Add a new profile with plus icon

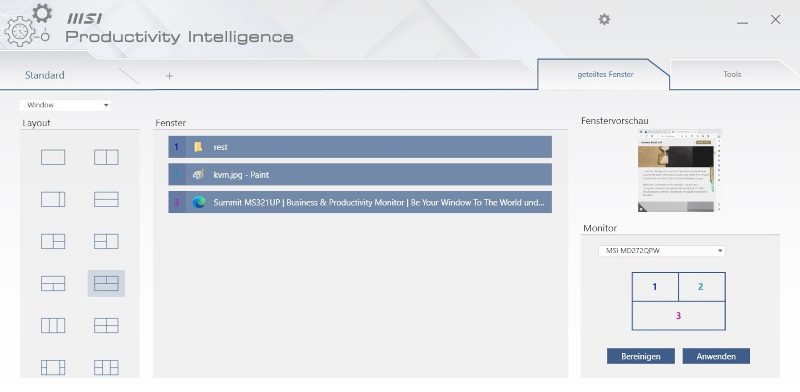[x=169, y=76]
